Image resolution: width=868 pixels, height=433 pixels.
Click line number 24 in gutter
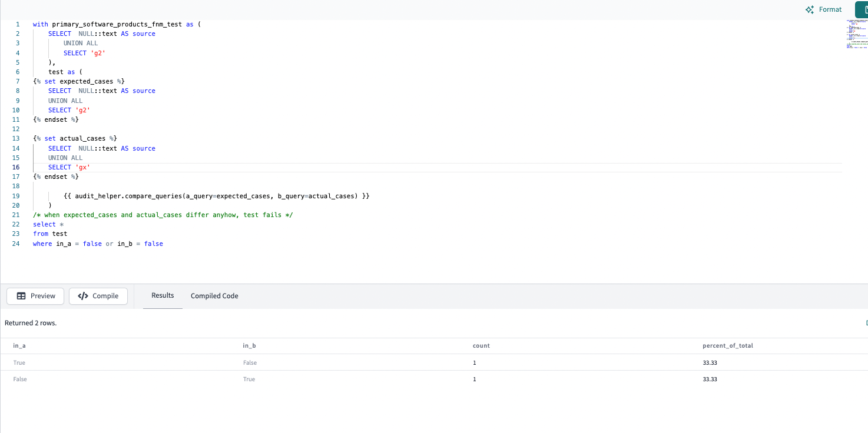pos(16,244)
